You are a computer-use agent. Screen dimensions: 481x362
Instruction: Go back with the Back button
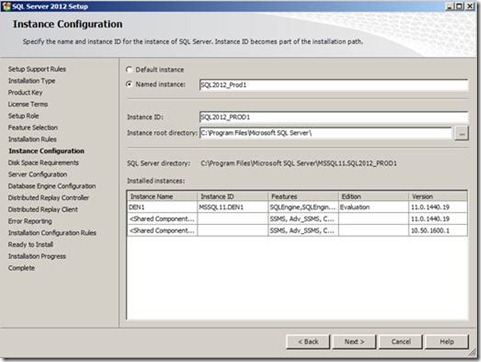[308, 342]
